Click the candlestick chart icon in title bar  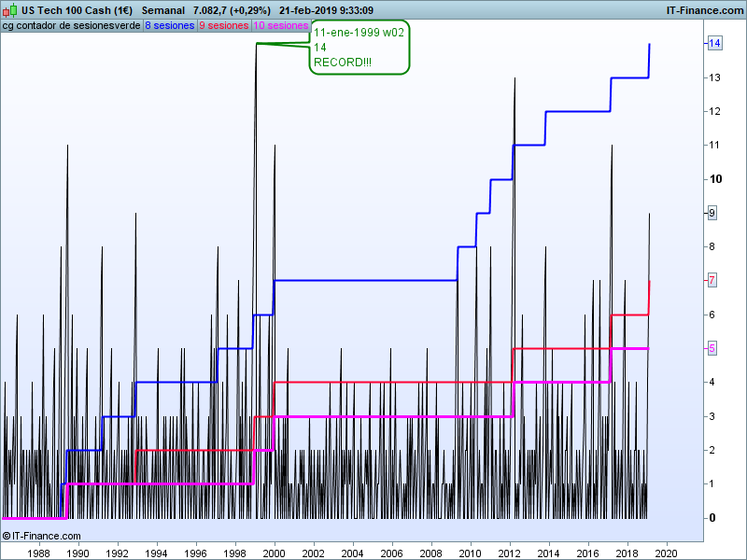[10, 10]
